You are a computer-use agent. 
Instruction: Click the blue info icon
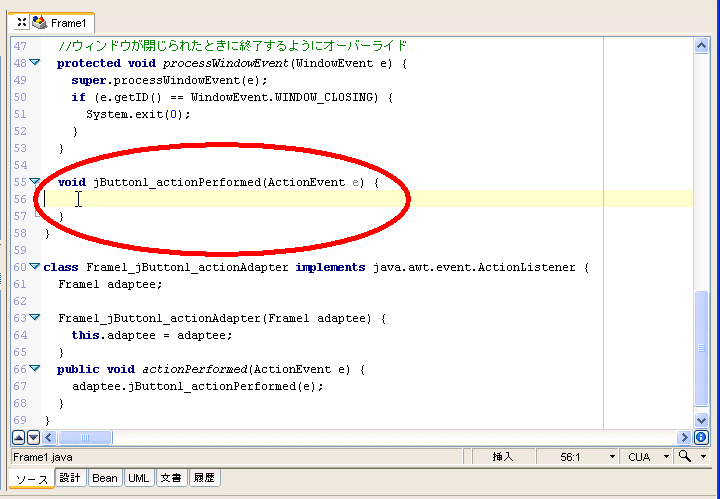701,437
